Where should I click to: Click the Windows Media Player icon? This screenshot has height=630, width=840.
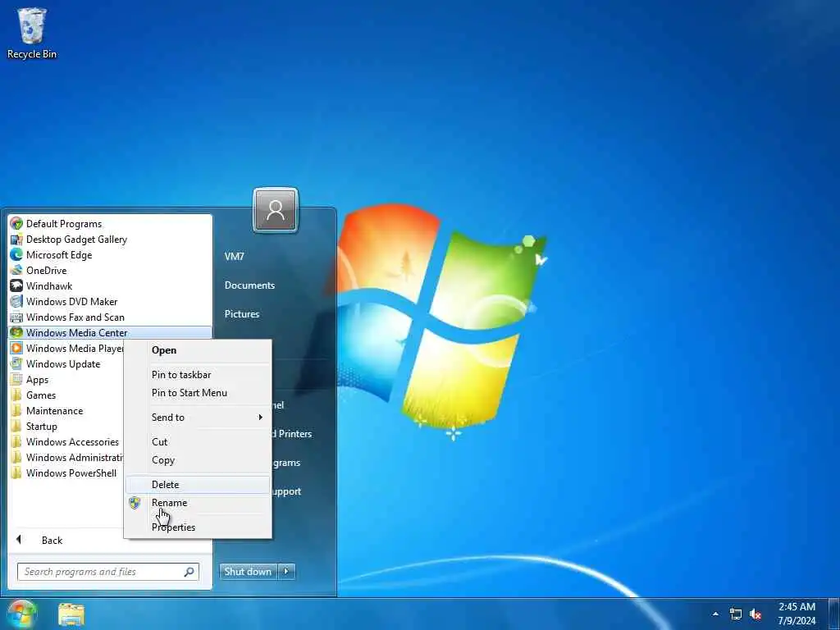coord(16,348)
